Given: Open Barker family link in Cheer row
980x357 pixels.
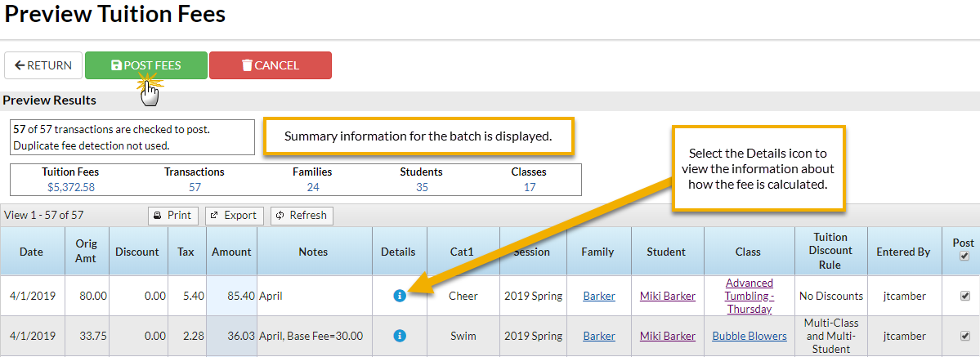Looking at the screenshot, I should [599, 296].
